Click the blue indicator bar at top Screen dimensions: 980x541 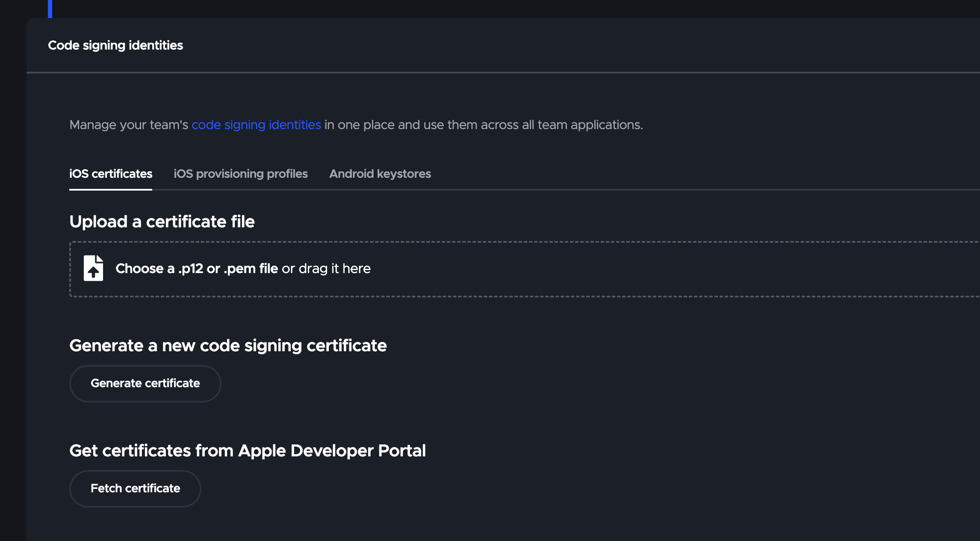[50, 9]
